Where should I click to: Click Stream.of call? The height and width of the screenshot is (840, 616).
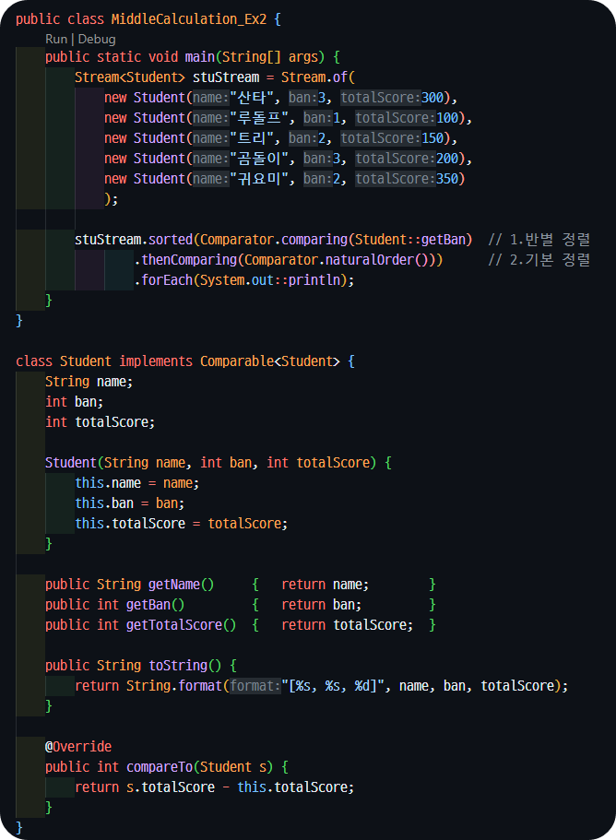click(x=314, y=77)
